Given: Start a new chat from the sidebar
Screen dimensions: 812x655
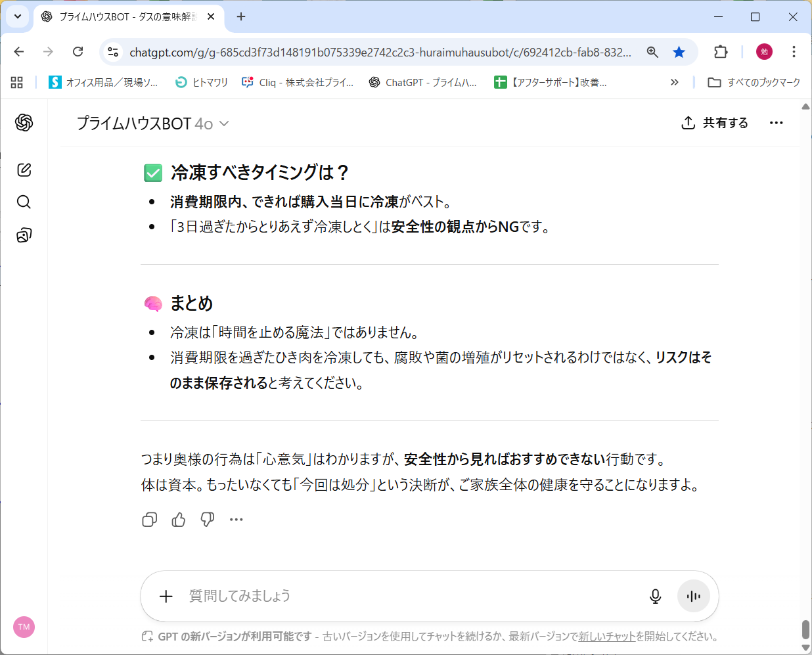Looking at the screenshot, I should 24,169.
